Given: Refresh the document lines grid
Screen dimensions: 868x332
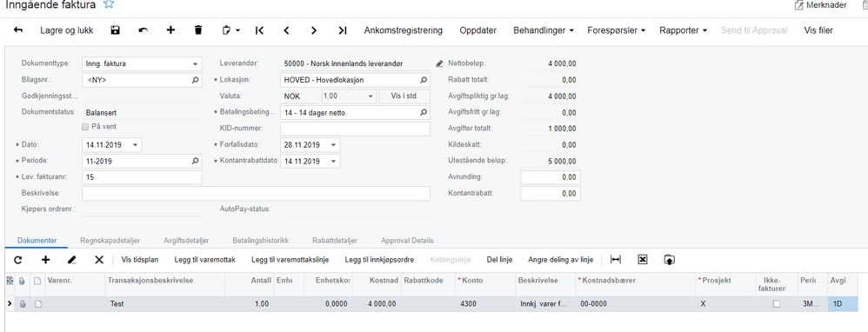Looking at the screenshot, I should click(x=17, y=260).
